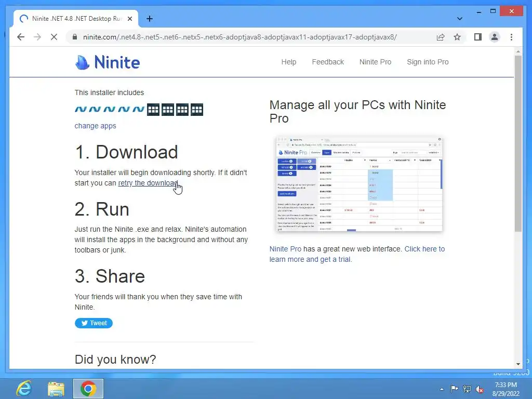
Task: Click 'Manage all your PCs' heading
Action: click(x=357, y=112)
